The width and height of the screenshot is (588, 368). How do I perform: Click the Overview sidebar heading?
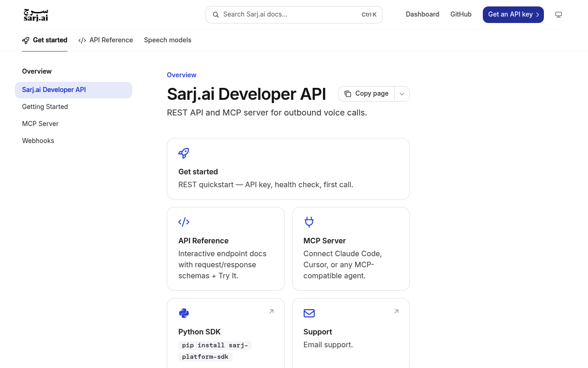[x=37, y=71]
